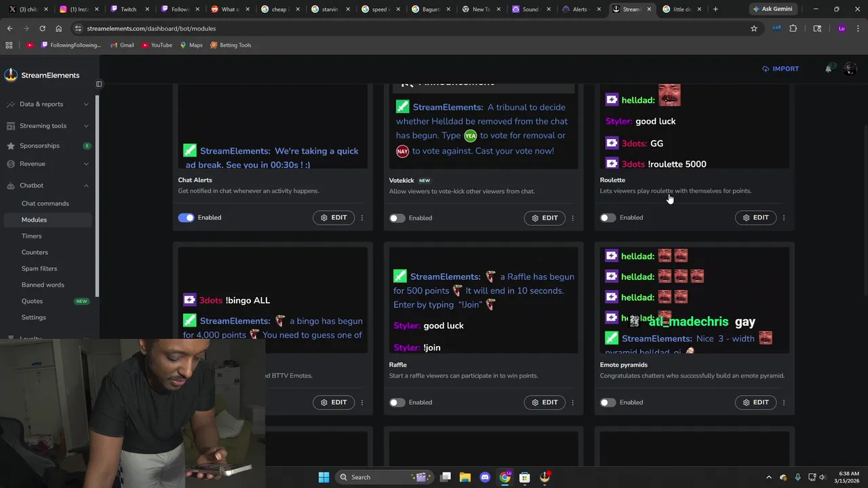This screenshot has width=868, height=488.
Task: Click the browser back arrow
Action: [9, 28]
